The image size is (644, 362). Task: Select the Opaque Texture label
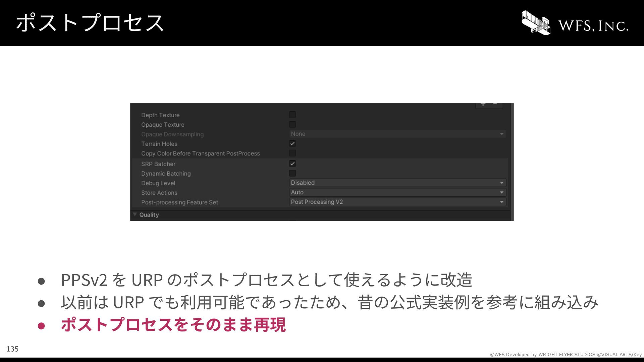point(163,125)
